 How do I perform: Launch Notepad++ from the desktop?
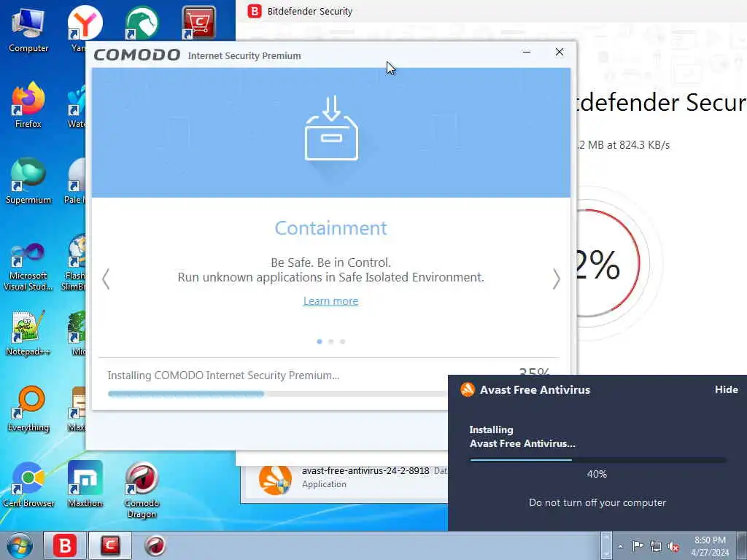point(28,333)
